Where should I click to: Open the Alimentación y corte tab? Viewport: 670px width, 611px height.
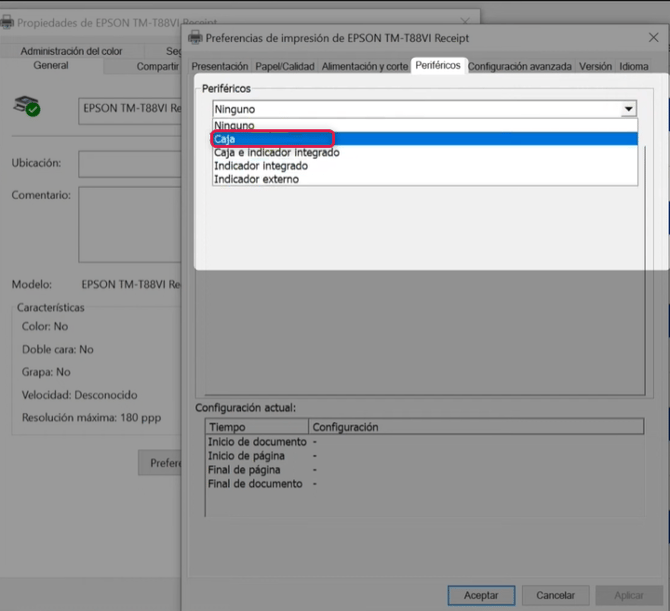pyautogui.click(x=364, y=66)
